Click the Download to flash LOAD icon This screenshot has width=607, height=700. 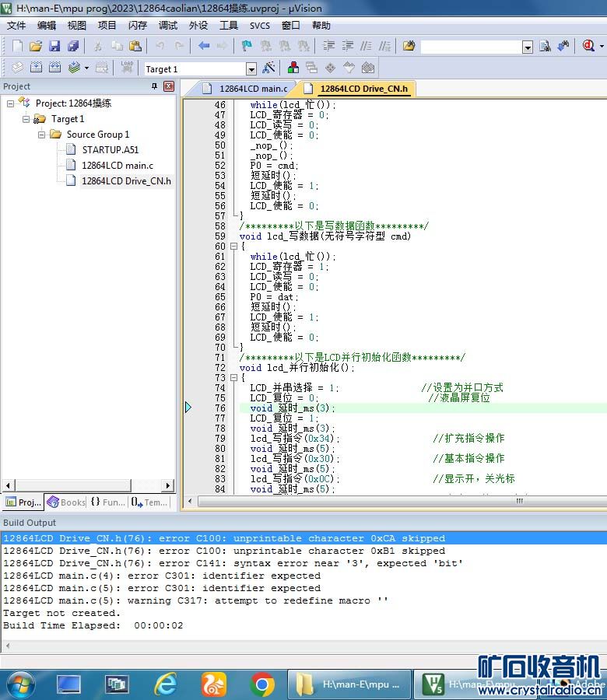pyautogui.click(x=127, y=68)
